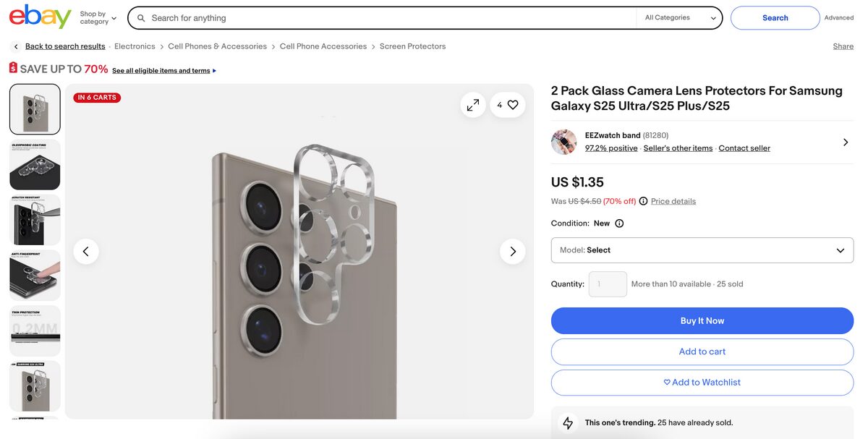The width and height of the screenshot is (868, 439).
Task: Show the next product image
Action: pos(513,251)
